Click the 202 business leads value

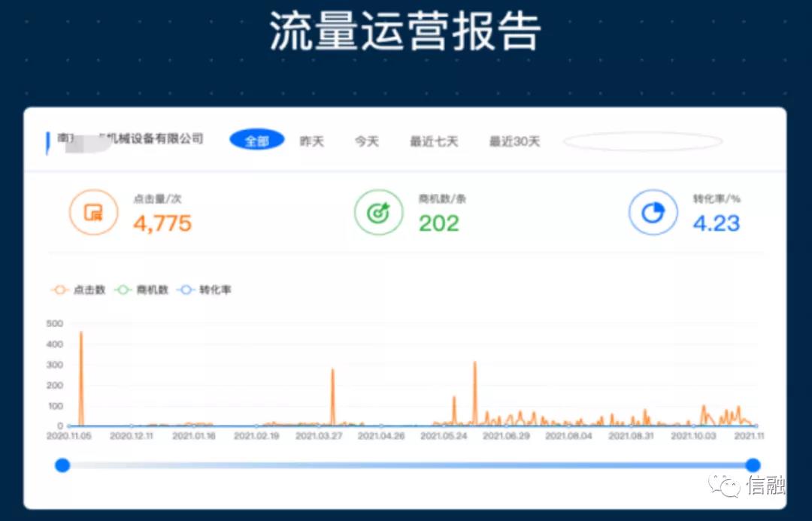tap(438, 223)
